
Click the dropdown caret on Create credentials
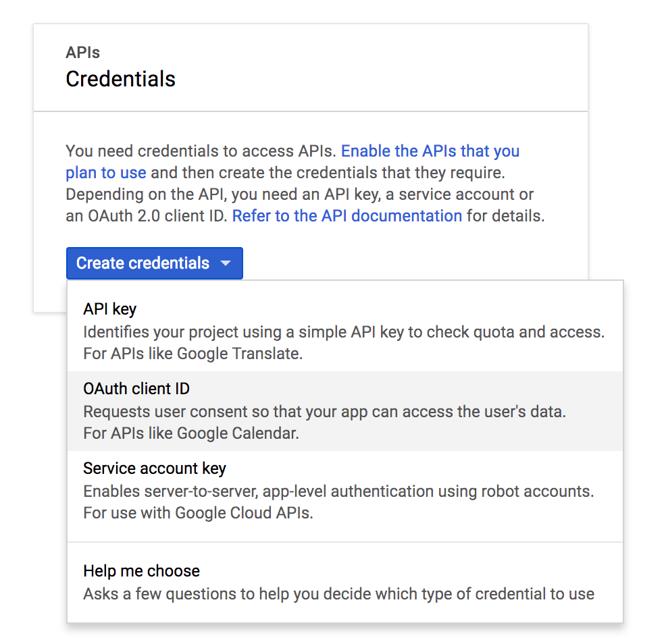226,263
